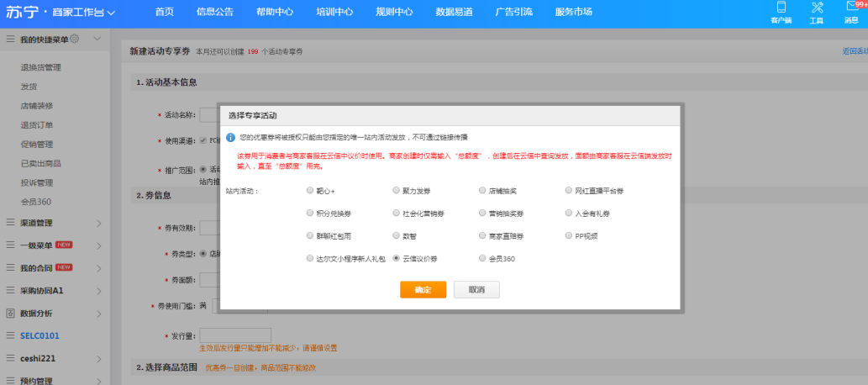Viewport: 868px width, 385px height.
Task: Open 培训中心 in the top navigation
Action: tap(334, 12)
